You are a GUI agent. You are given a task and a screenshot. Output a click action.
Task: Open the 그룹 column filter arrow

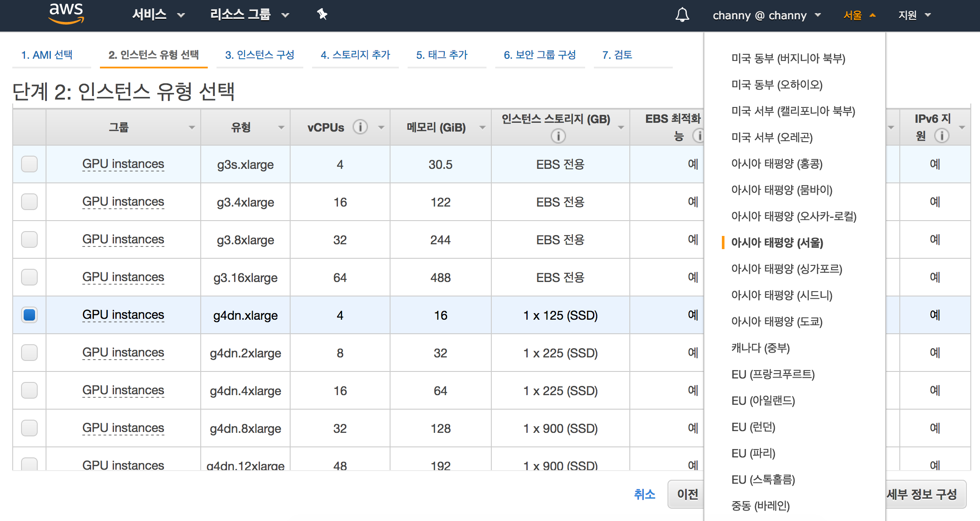coord(192,128)
